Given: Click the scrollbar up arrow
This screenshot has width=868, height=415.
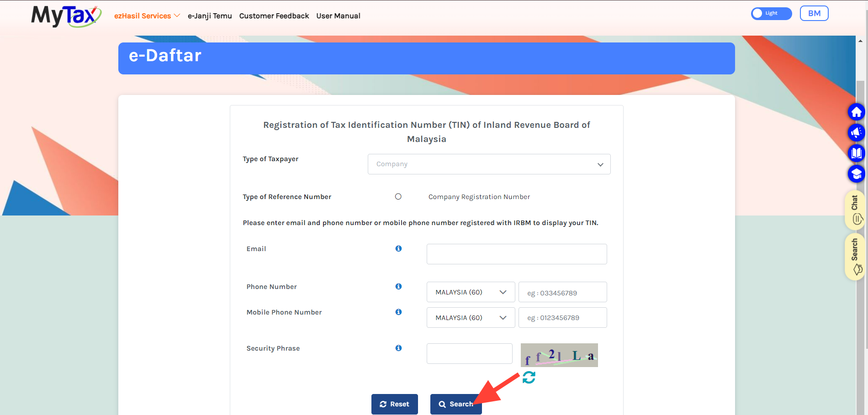Looking at the screenshot, I should (860, 41).
